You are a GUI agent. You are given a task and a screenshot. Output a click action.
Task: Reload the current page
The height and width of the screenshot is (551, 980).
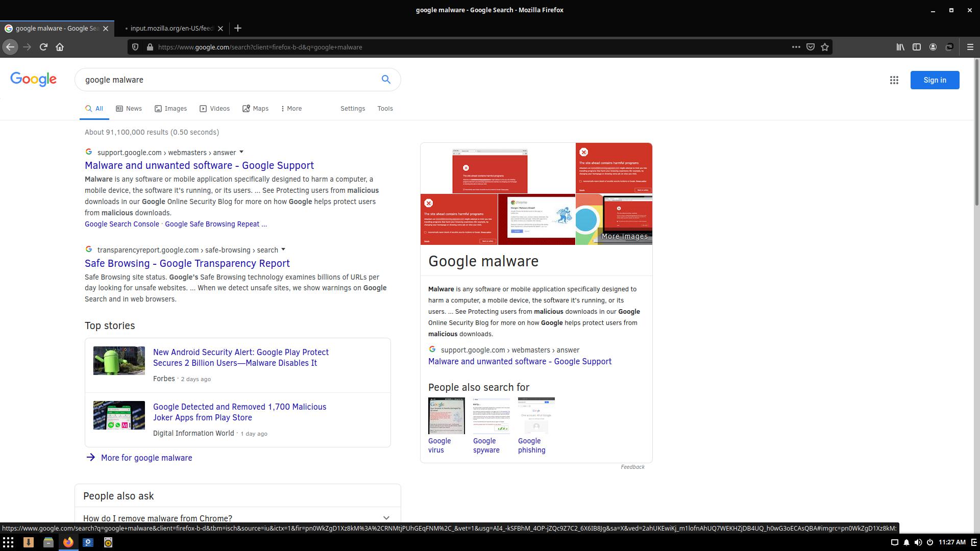[x=43, y=47]
